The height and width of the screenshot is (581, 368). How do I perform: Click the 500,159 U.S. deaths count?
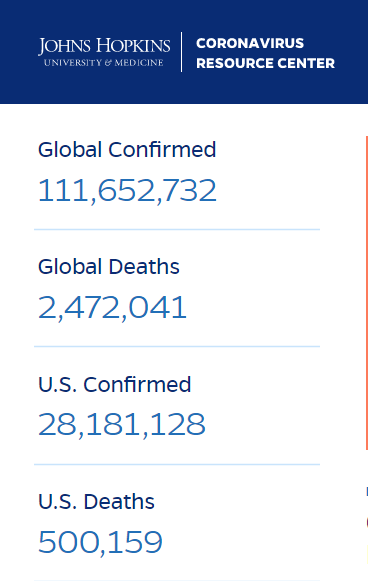[100, 542]
